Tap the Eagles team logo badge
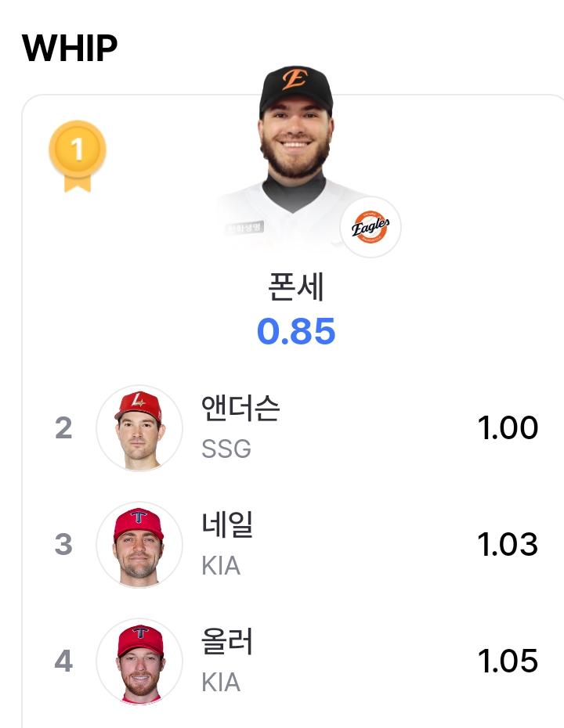Screen dimensions: 564x728 click(371, 227)
